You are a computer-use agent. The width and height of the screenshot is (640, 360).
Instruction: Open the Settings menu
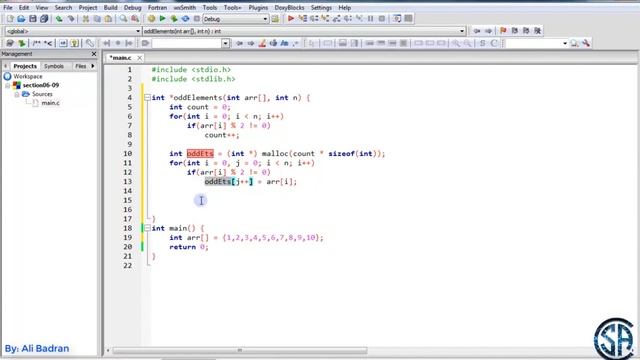click(321, 7)
